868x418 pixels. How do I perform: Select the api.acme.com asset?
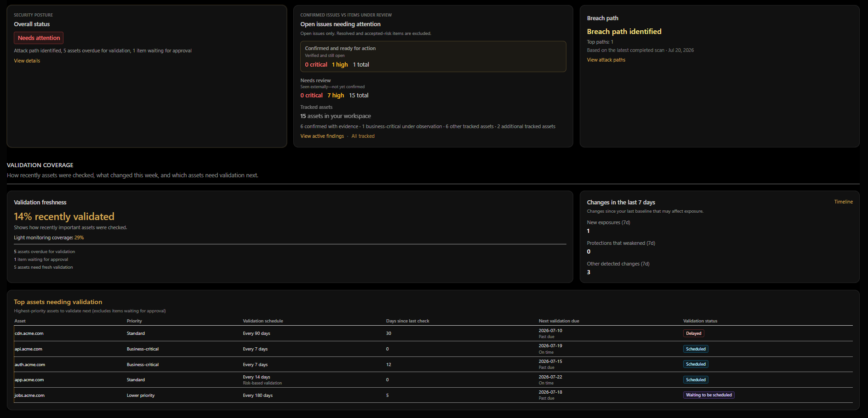point(29,349)
